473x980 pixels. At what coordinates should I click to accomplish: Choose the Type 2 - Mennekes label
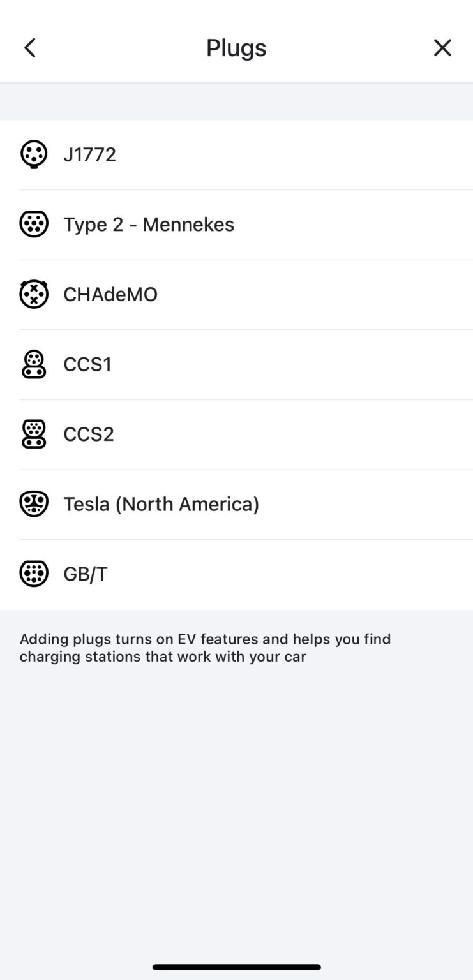[149, 225]
